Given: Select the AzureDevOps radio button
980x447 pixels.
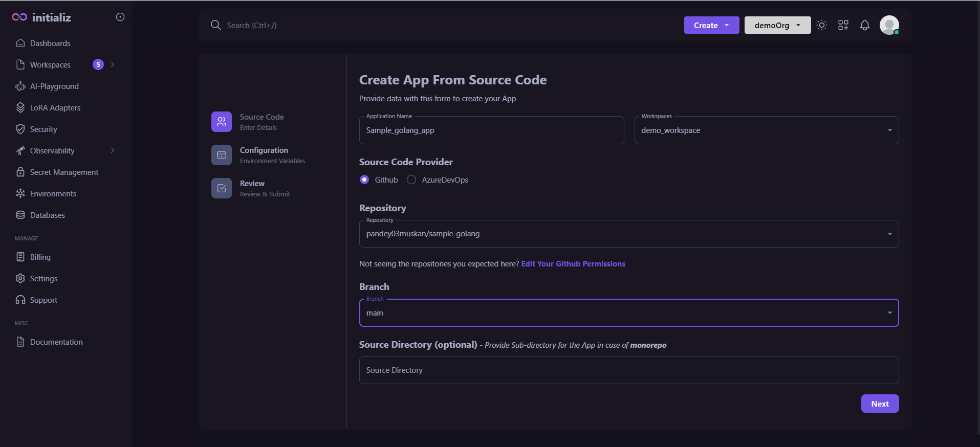Looking at the screenshot, I should (411, 180).
